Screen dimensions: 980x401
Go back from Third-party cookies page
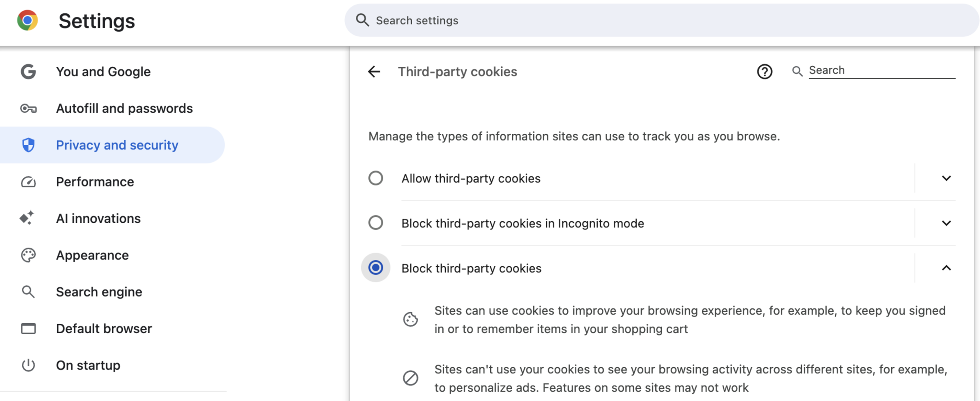375,72
